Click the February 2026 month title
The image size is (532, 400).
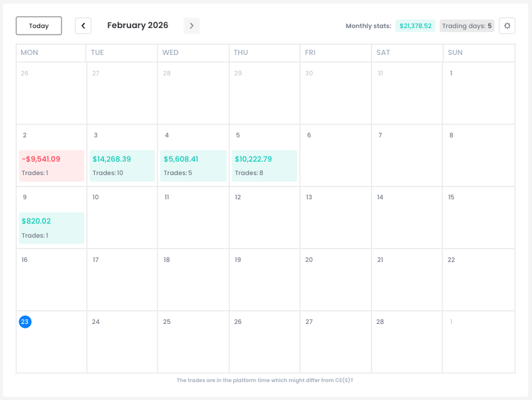[137, 25]
